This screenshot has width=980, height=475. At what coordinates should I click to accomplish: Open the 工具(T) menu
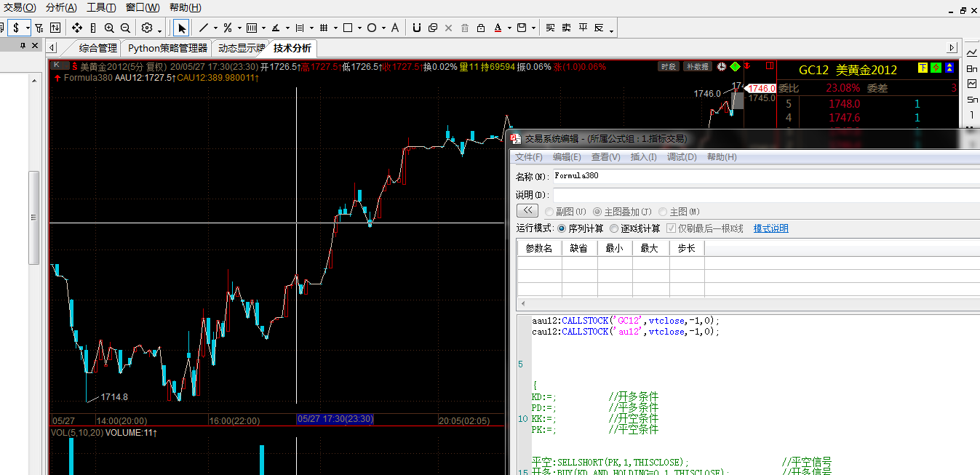101,7
